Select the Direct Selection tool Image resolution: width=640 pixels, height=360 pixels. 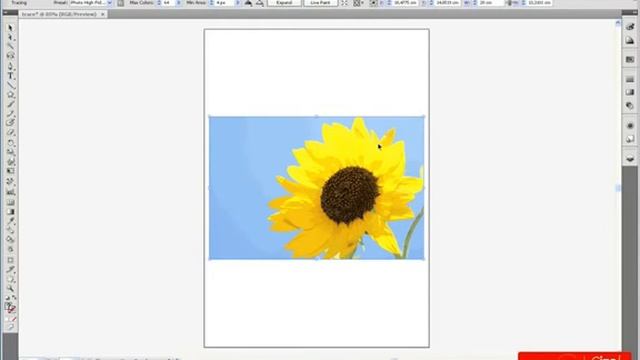[x=10, y=38]
